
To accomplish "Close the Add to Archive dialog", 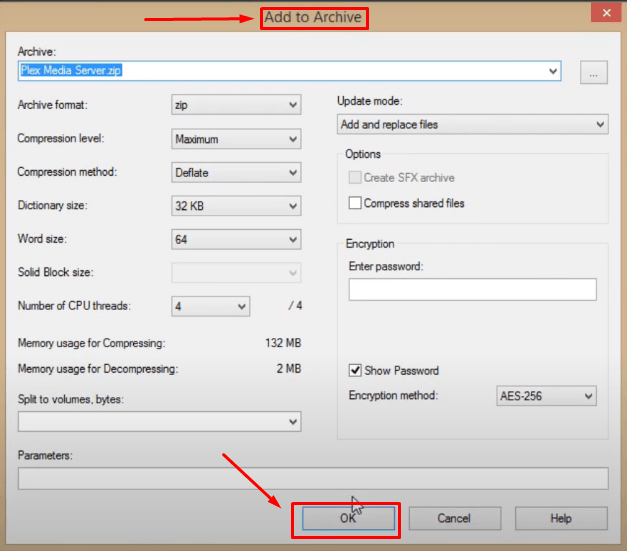I will point(606,13).
